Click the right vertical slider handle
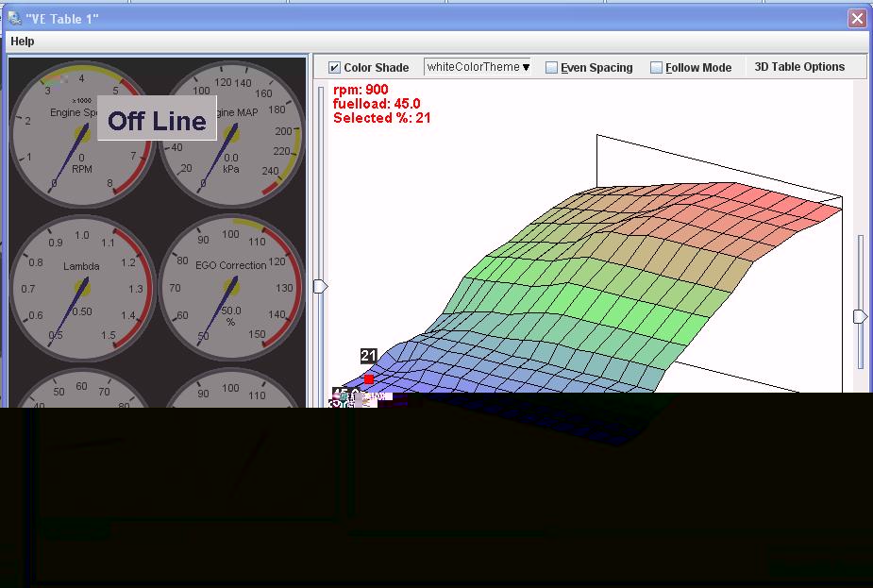 coord(860,317)
